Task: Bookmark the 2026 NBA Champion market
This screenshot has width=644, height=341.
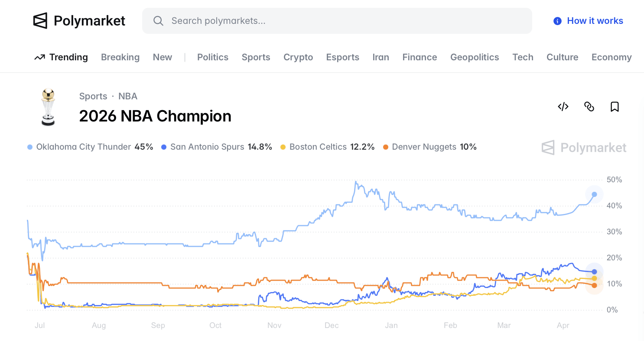Action: click(615, 106)
